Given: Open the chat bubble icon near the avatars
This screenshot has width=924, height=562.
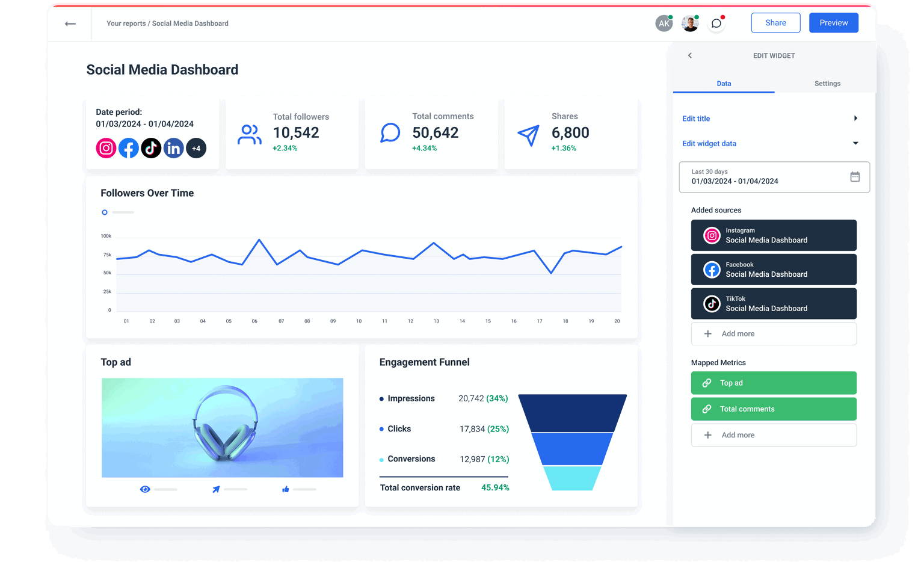Looking at the screenshot, I should [x=716, y=23].
